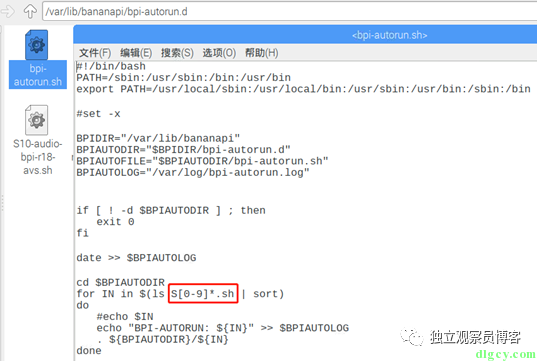Click the 'exit 0' line in editor
This screenshot has width=537, height=361.
click(x=115, y=222)
